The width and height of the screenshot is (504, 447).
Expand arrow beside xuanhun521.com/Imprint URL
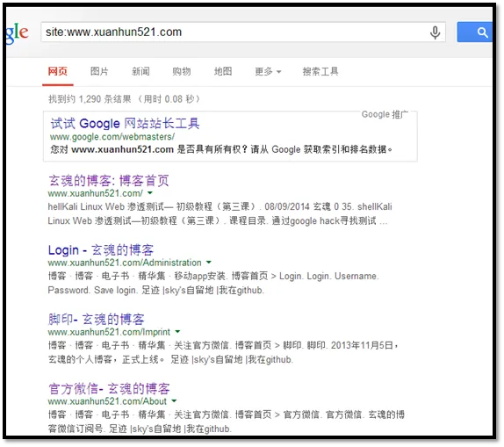point(177,332)
